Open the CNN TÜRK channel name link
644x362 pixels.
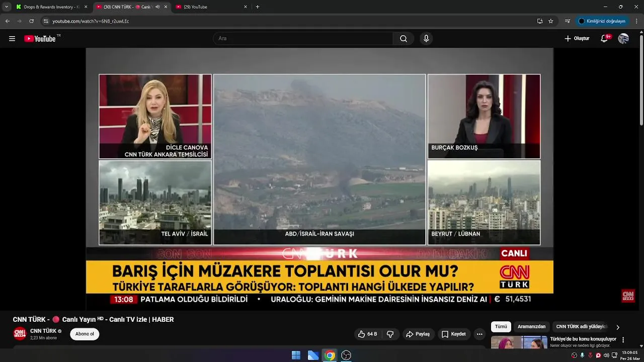click(x=43, y=331)
